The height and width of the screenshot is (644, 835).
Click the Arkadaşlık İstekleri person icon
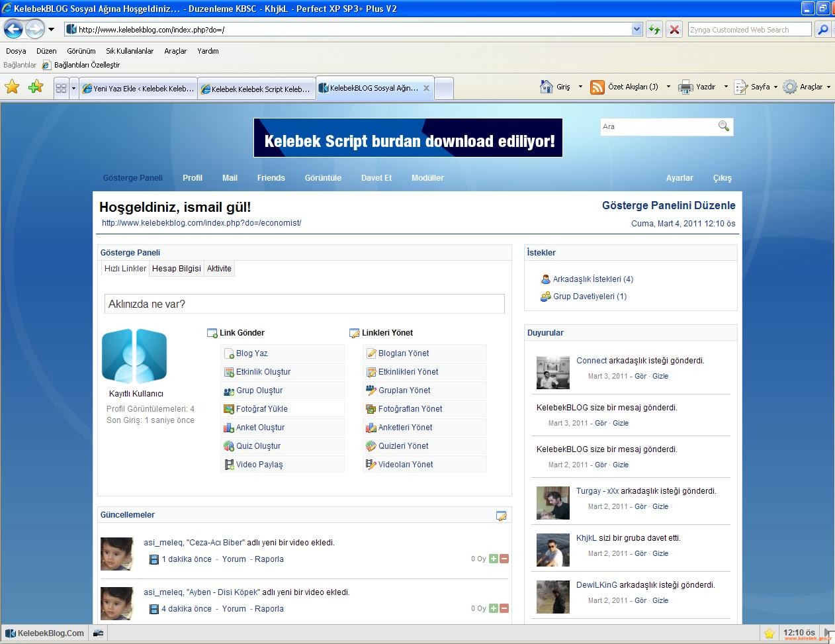coord(546,279)
